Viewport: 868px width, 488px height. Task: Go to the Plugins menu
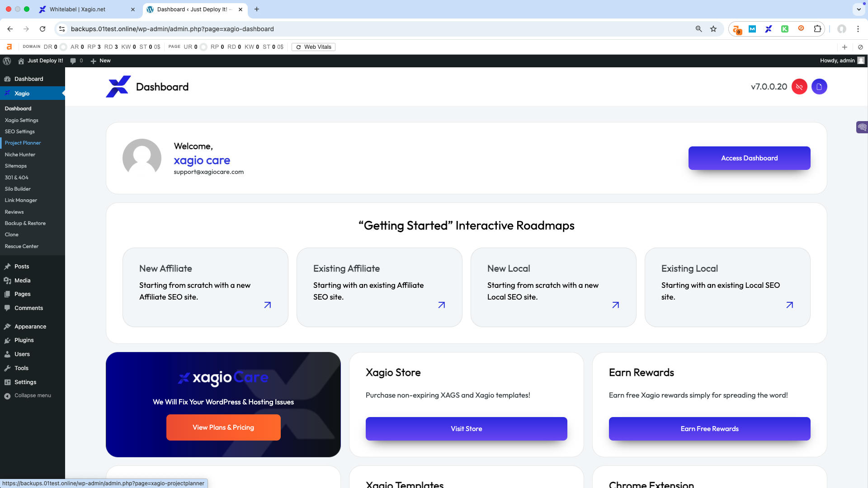[24, 340]
